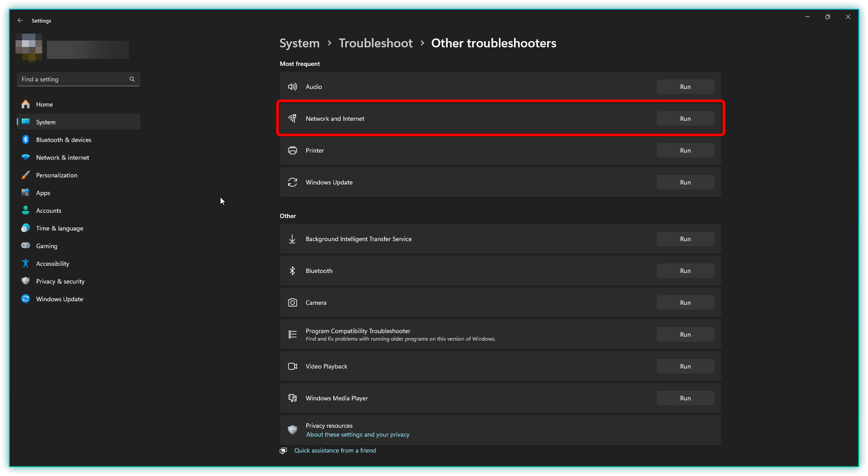The height and width of the screenshot is (476, 868).
Task: Click the Windows Update sidebar icon
Action: point(26,299)
